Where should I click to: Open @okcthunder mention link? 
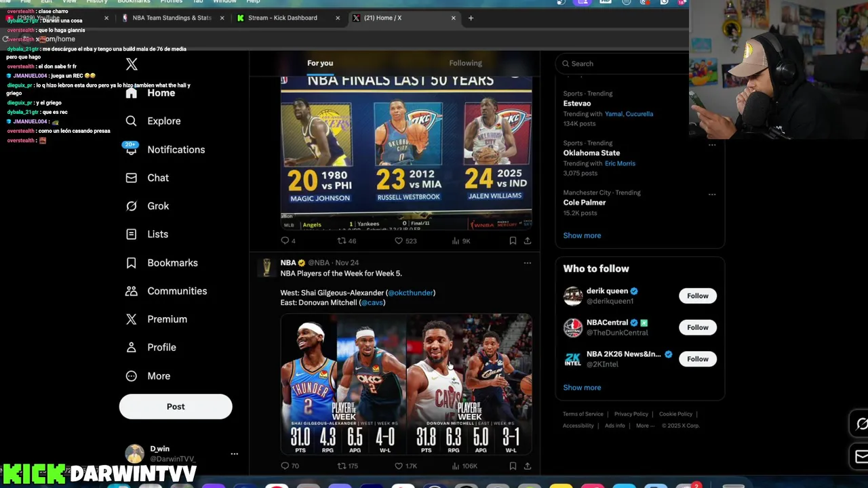pos(410,293)
